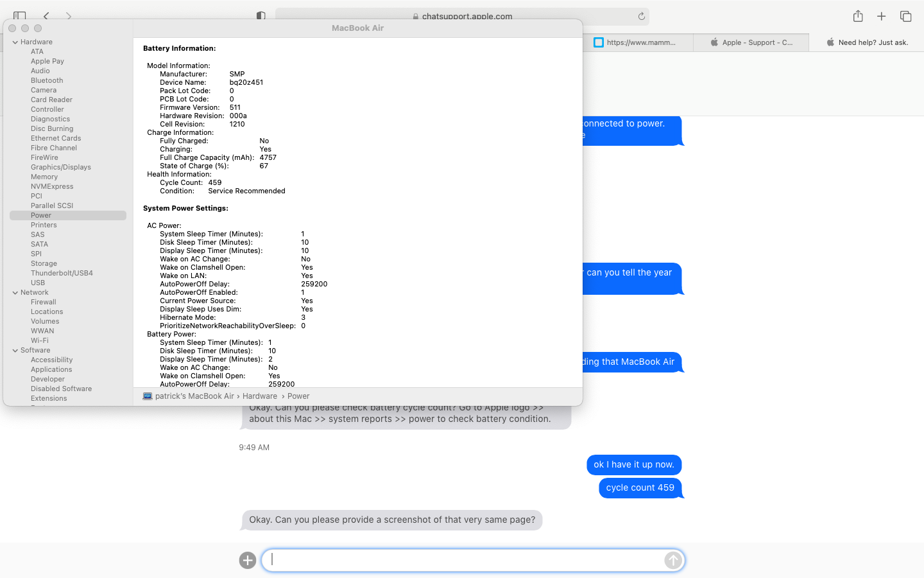Select Wi-Fi under Network
Screen dimensions: 924x578
(40, 341)
